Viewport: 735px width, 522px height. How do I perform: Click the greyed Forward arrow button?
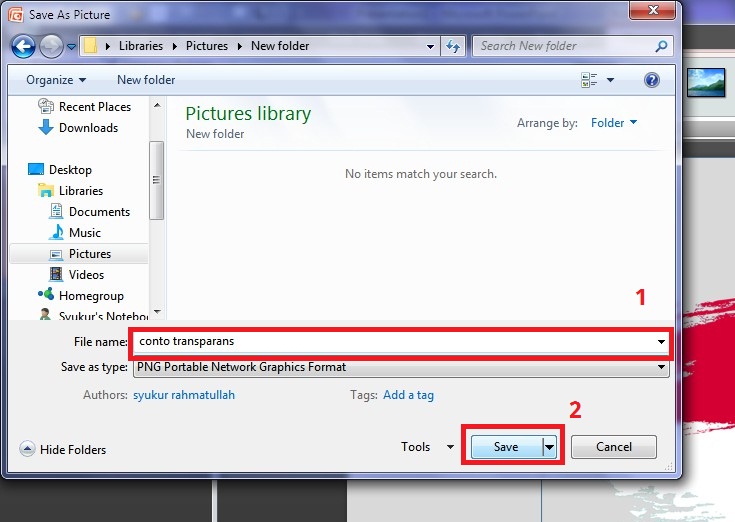51,46
